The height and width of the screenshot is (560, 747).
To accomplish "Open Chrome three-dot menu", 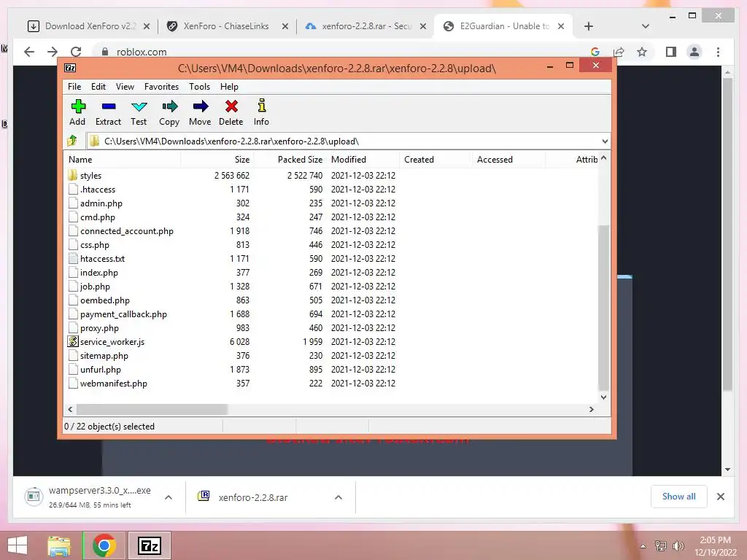I will tap(718, 52).
